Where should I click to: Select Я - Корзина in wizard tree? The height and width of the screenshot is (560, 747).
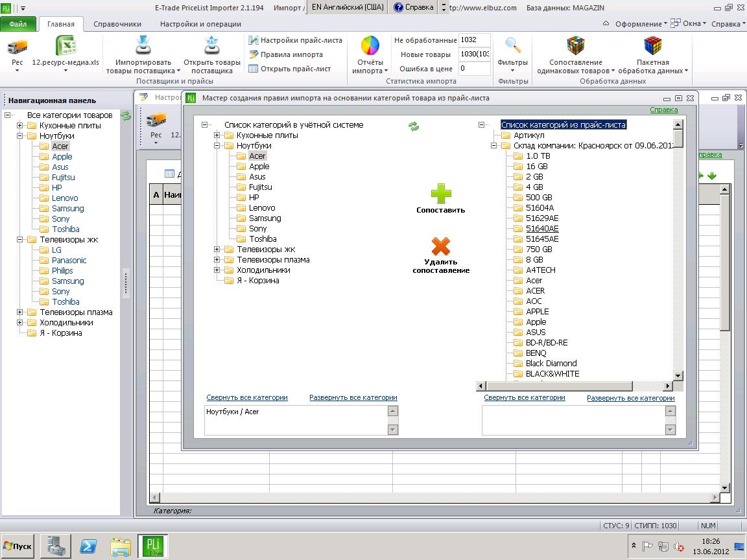[257, 281]
